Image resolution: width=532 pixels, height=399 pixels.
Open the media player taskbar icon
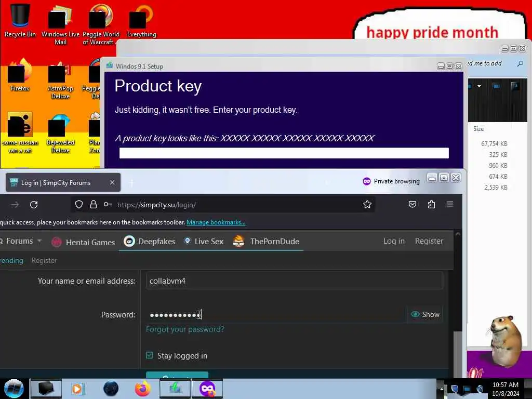[77, 389]
